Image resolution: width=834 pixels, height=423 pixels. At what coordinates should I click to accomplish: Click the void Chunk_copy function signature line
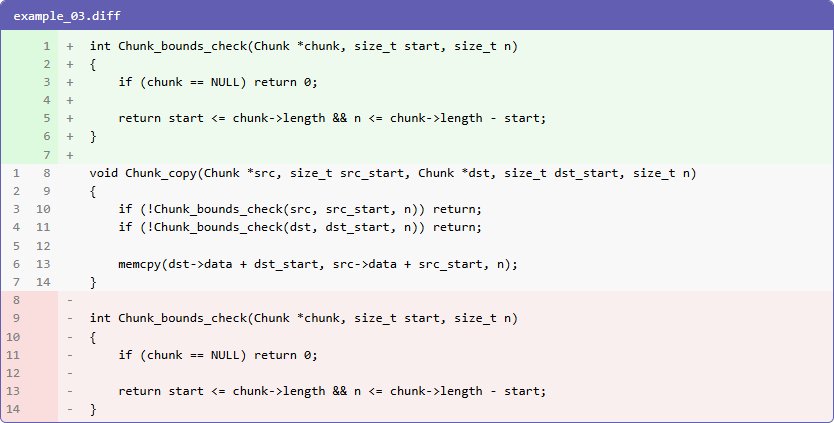392,173
